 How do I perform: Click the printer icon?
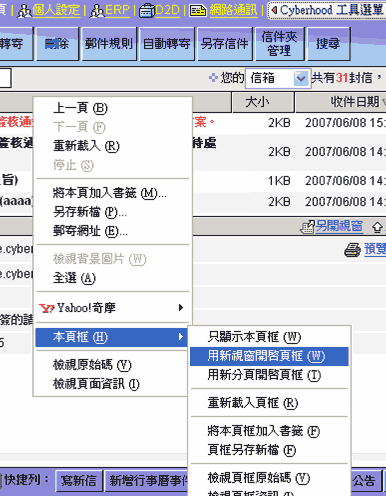point(352,250)
